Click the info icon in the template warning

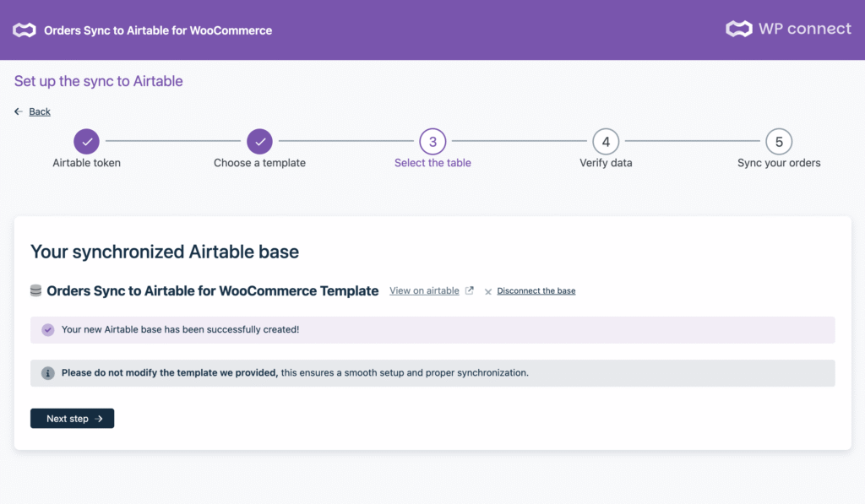pos(48,372)
